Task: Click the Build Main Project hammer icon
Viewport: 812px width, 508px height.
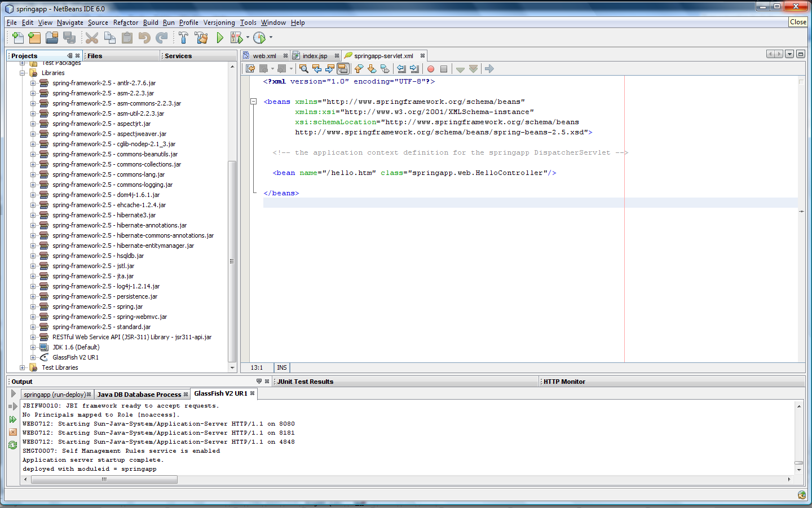Action: (x=183, y=38)
